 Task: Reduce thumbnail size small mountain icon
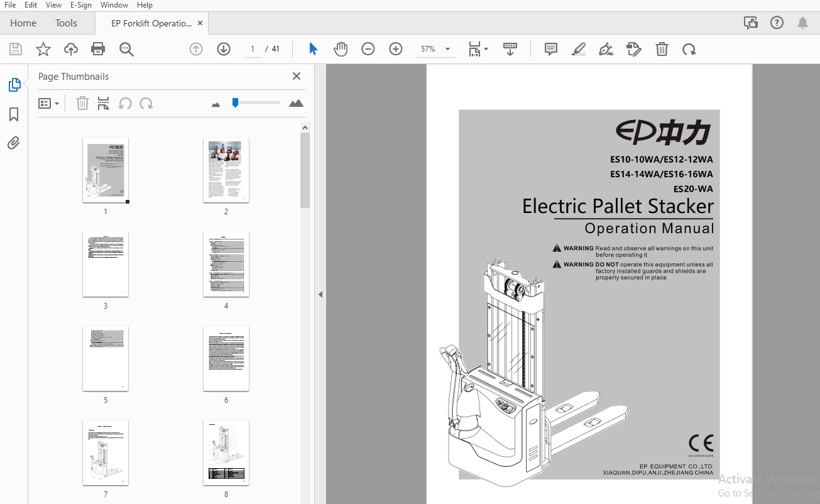click(x=216, y=104)
